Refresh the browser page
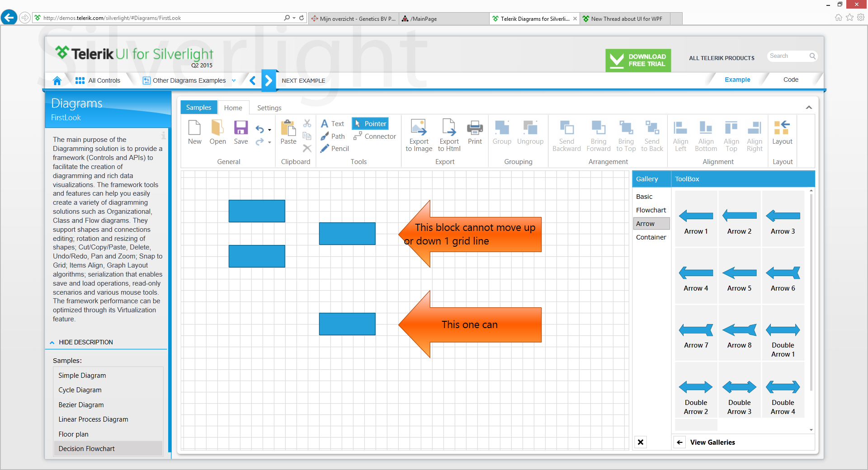The height and width of the screenshot is (470, 868). pos(302,18)
